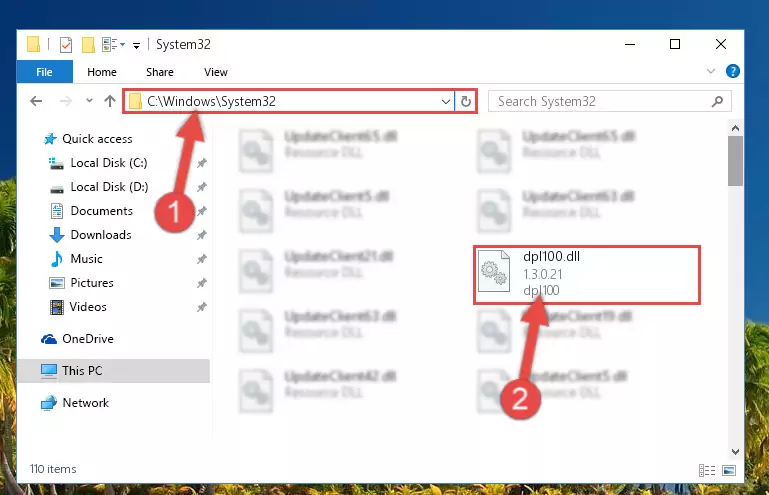Viewport: 769px width, 495px height.
Task: Click the This PC monitor icon
Action: (x=49, y=371)
